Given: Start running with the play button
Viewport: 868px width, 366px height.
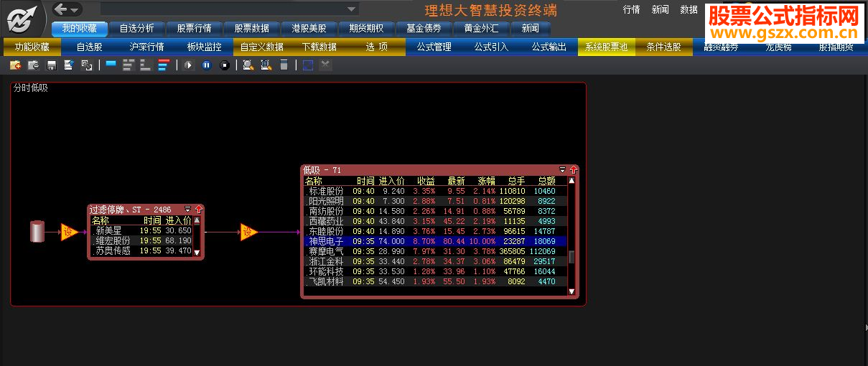Looking at the screenshot, I should tap(188, 65).
